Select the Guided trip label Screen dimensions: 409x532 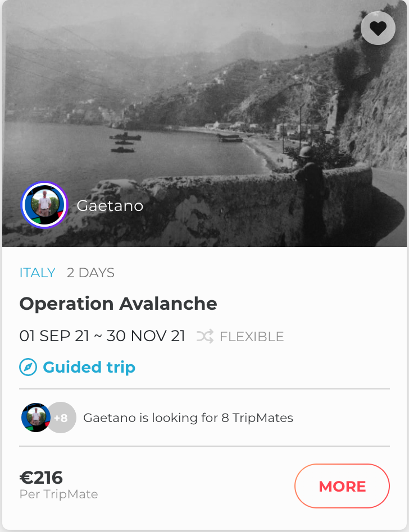89,368
